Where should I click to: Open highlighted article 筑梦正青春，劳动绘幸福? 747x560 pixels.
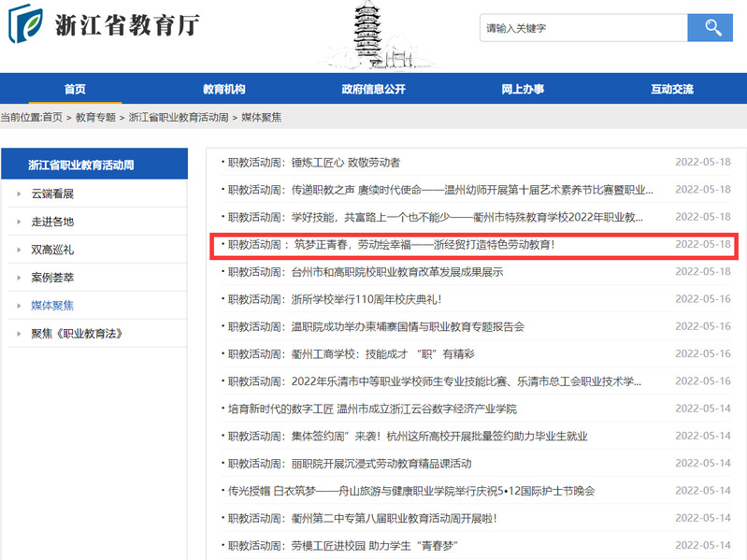click(x=392, y=245)
